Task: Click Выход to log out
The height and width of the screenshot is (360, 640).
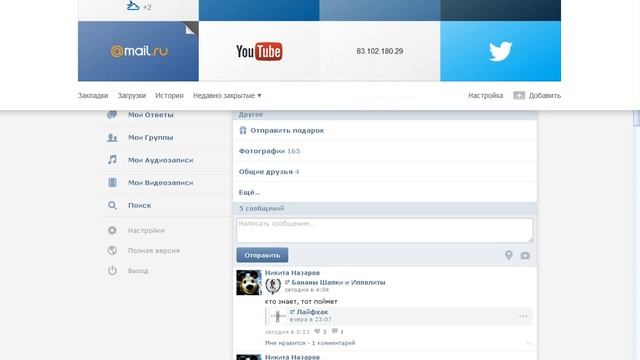Action: click(138, 271)
